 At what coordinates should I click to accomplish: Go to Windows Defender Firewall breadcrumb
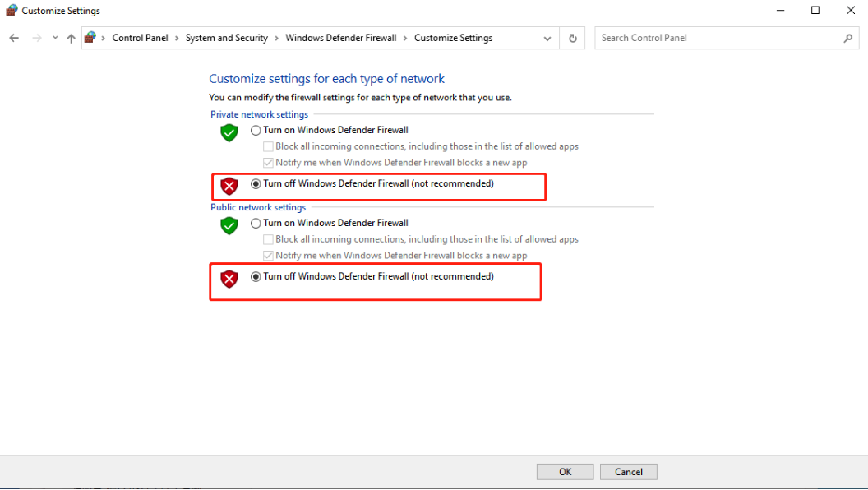[x=340, y=38]
